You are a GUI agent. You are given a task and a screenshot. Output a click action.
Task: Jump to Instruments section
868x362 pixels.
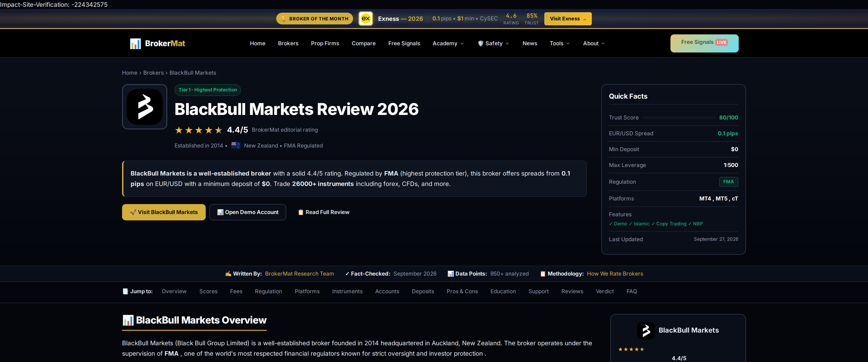347,291
